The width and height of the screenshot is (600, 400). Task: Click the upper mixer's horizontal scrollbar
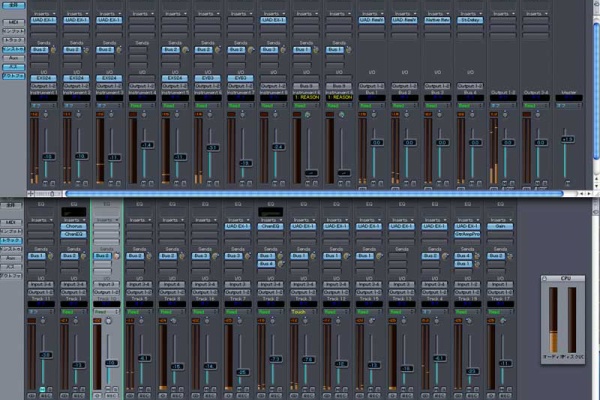(300, 193)
